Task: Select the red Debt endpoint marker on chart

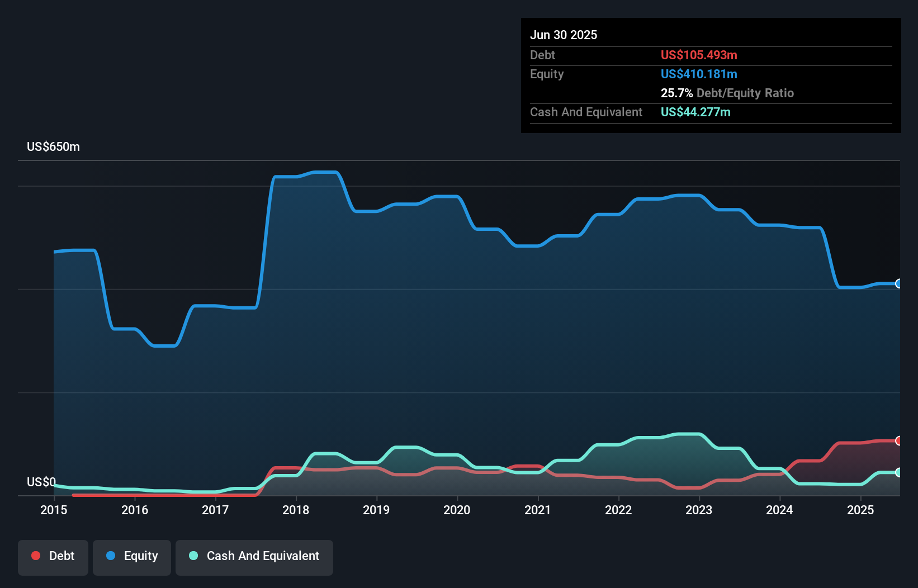Action: [898, 441]
